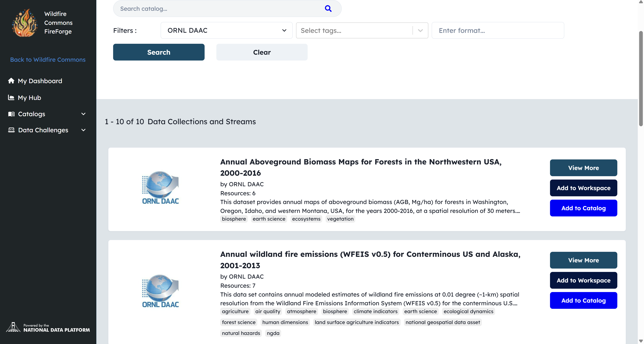Click the Data Challenges laptop icon
644x344 pixels.
[x=11, y=130]
